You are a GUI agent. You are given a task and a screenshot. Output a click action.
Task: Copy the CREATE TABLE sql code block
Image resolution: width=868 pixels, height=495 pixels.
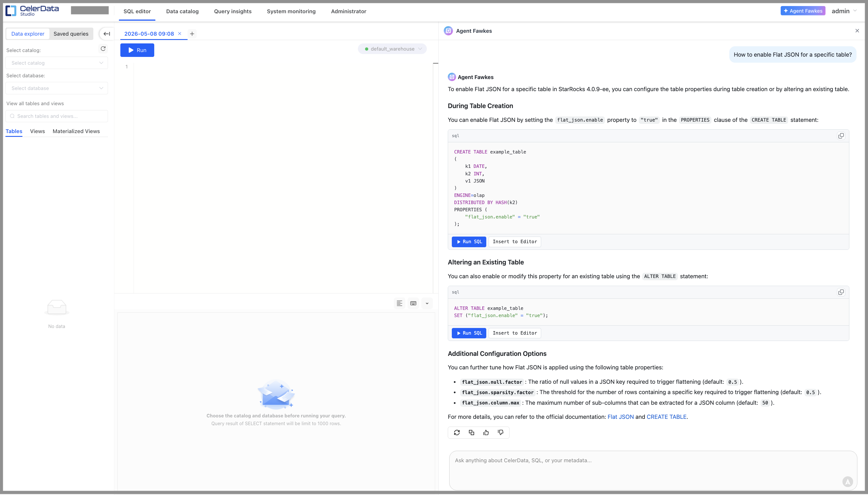(841, 136)
